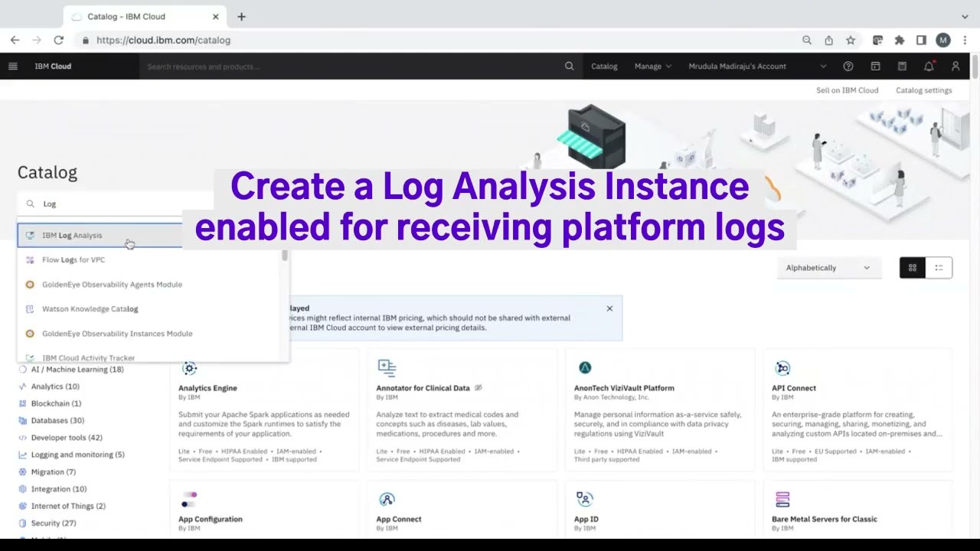980x551 pixels.
Task: Click the App ID tile icon
Action: coord(585,500)
